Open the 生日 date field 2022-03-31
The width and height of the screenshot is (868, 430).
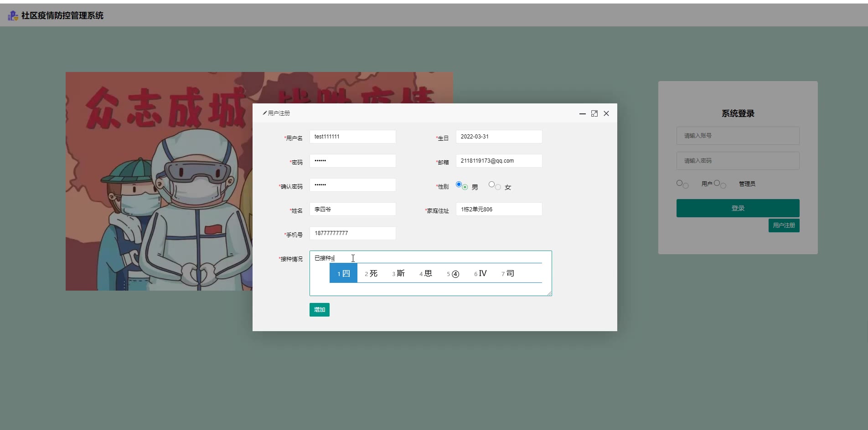pyautogui.click(x=499, y=137)
